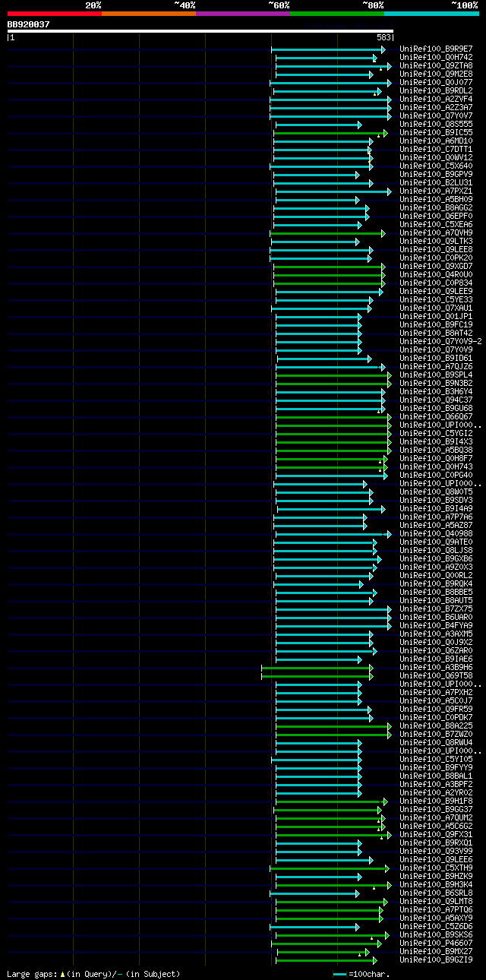
Task: Open hit UniRef100_Q9XGD7
Action: pyautogui.click(x=436, y=266)
